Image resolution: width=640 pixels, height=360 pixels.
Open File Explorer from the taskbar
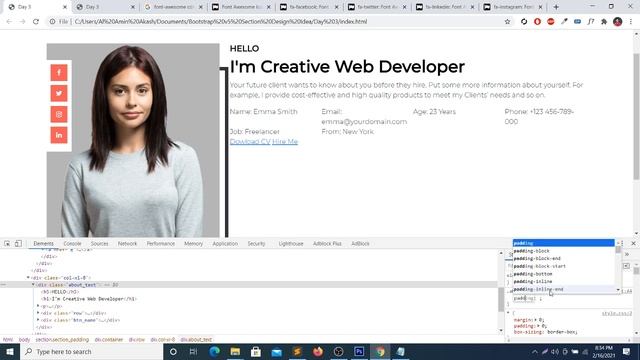(x=235, y=352)
